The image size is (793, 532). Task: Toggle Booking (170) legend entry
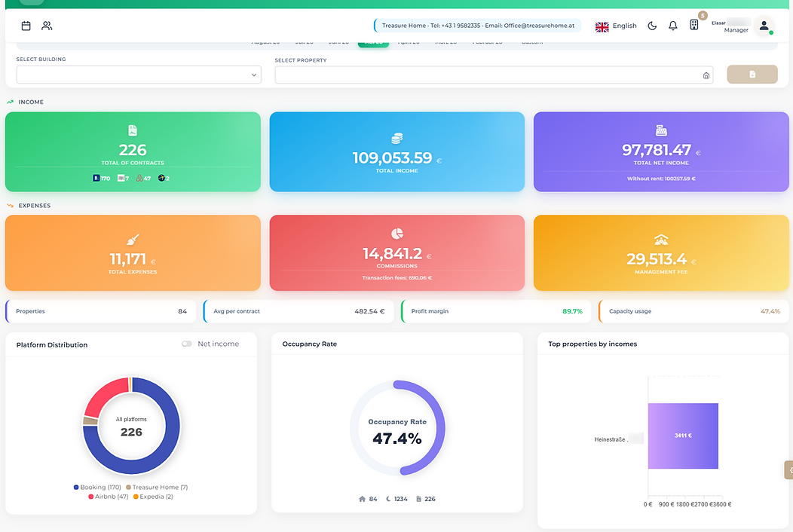pos(97,488)
